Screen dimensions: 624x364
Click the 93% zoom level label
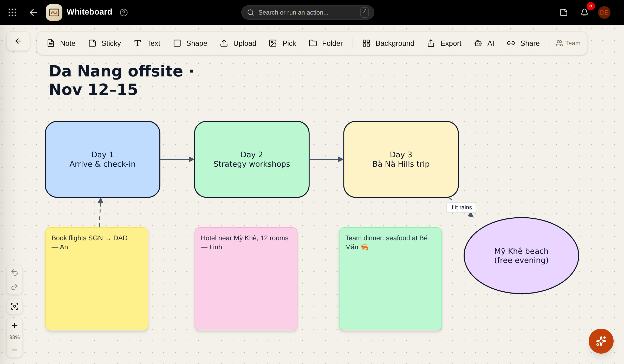[15, 337]
